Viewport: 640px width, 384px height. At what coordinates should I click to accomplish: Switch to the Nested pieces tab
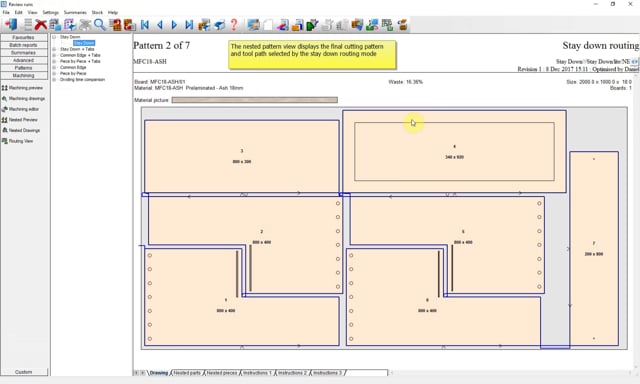[x=222, y=373]
